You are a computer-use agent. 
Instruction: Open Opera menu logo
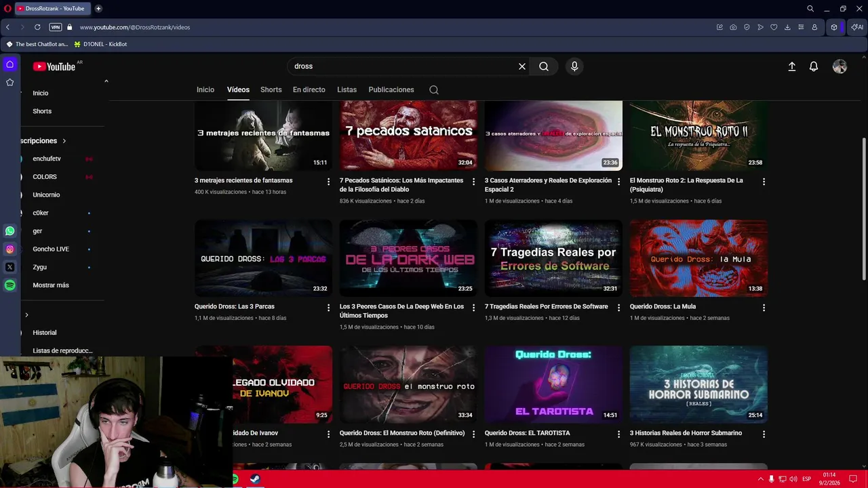click(7, 9)
